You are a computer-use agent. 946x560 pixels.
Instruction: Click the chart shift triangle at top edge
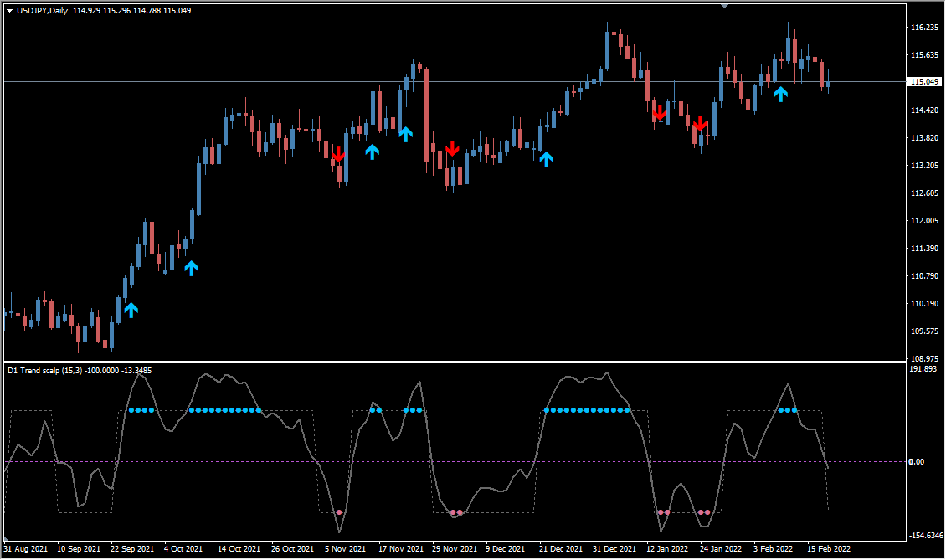tap(725, 6)
